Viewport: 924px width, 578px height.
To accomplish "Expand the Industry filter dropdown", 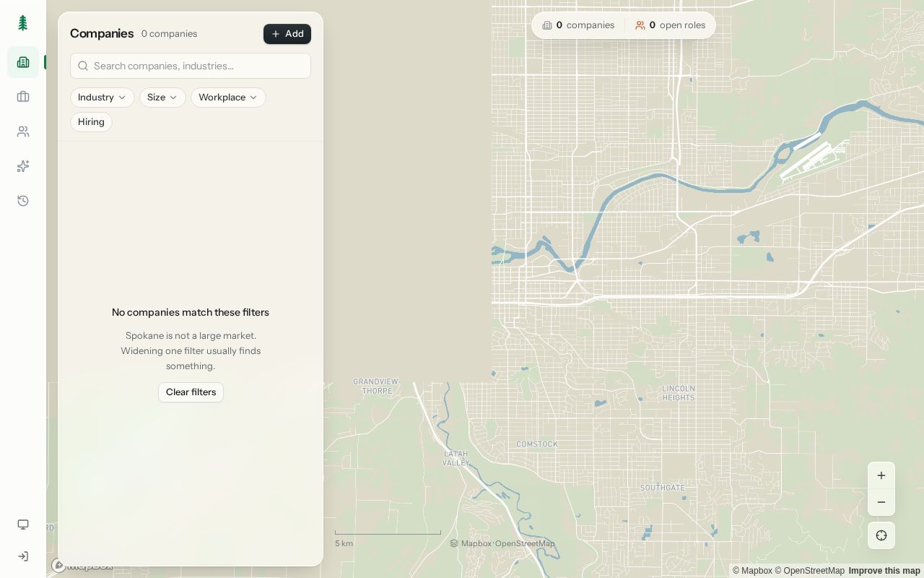I will 102,98.
